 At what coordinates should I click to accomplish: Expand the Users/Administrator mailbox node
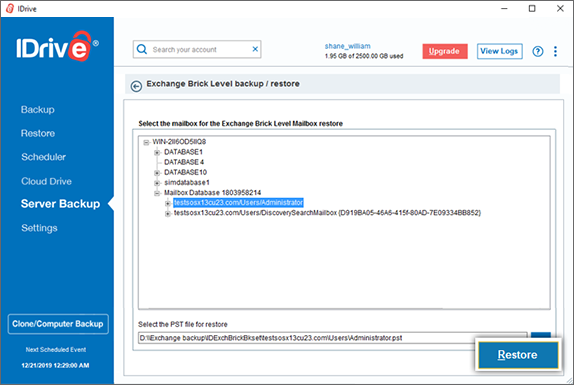[168, 203]
